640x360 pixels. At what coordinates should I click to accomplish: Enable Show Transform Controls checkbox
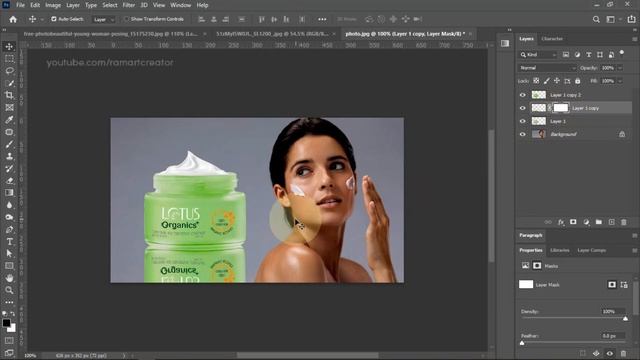(x=126, y=19)
